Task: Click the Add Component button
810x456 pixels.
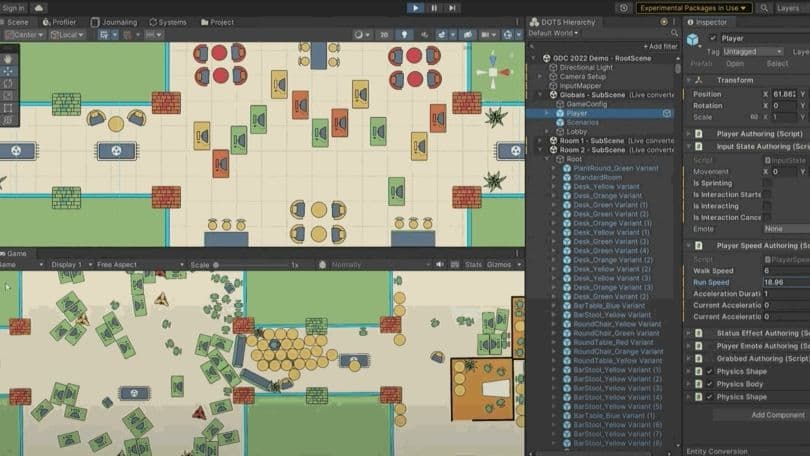Action: [x=777, y=415]
